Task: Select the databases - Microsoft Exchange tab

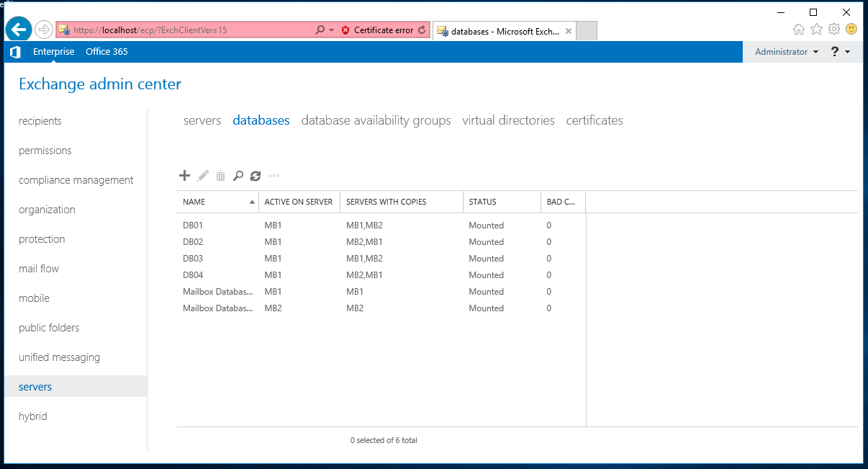Action: (505, 31)
